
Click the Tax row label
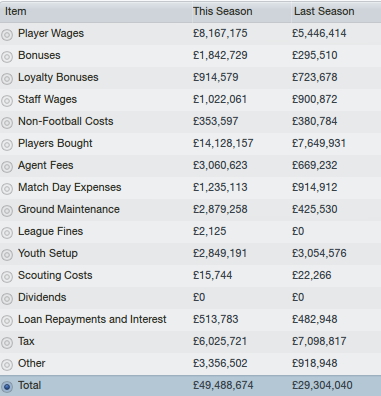pos(26,341)
